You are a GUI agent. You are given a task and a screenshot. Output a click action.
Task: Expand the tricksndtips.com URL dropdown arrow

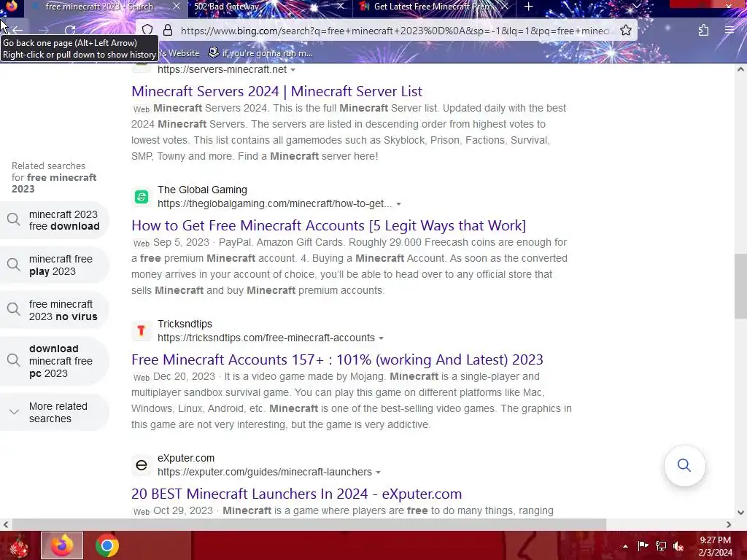pyautogui.click(x=381, y=338)
